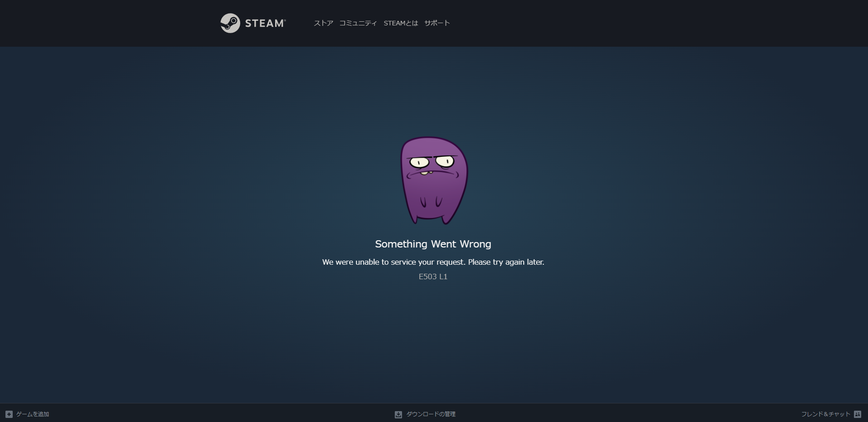Click the 'unable to service your request' message

pos(433,262)
